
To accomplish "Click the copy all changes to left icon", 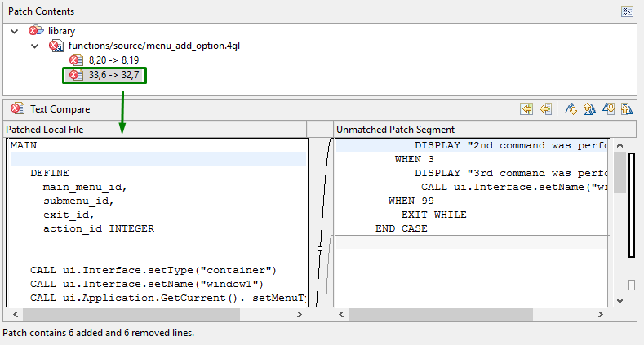I will pyautogui.click(x=526, y=108).
